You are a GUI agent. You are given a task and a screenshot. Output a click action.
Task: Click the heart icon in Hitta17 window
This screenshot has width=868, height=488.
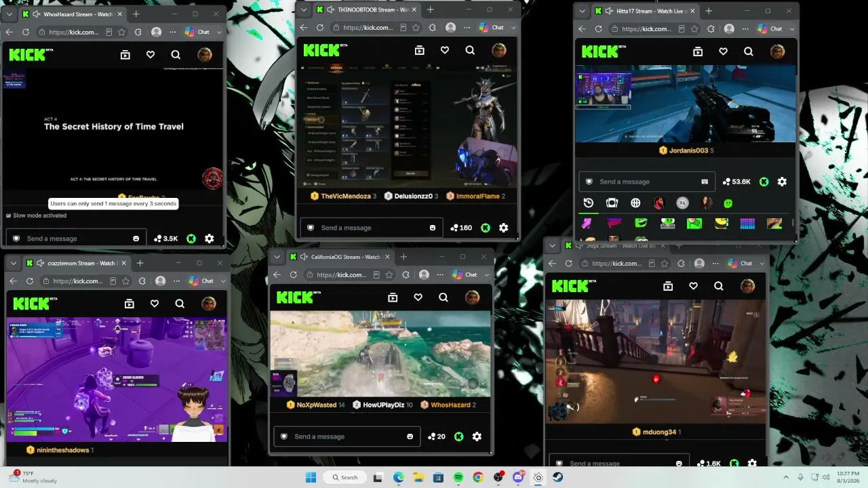click(723, 52)
